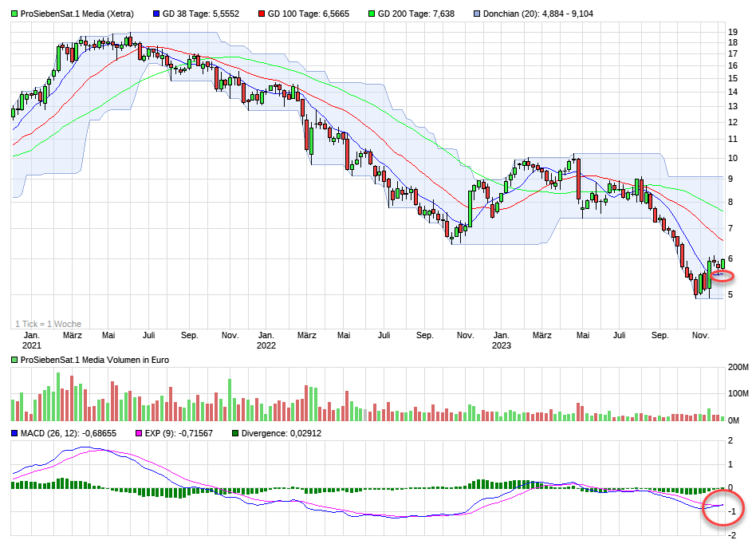Click the last green candlestick near price 6
756x544 pixels.
(x=723, y=263)
